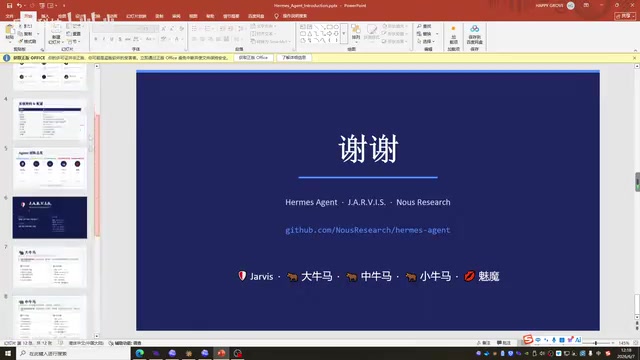Open the Paste dropdown arrow
The image size is (640, 360).
9,42
